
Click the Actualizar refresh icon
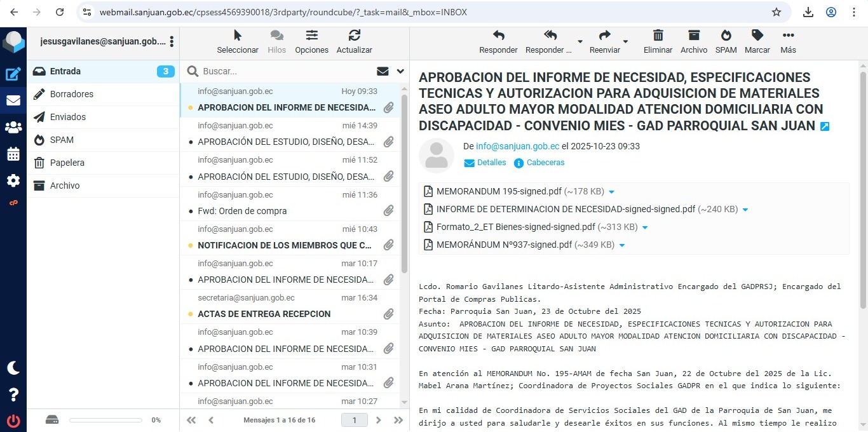[354, 41]
